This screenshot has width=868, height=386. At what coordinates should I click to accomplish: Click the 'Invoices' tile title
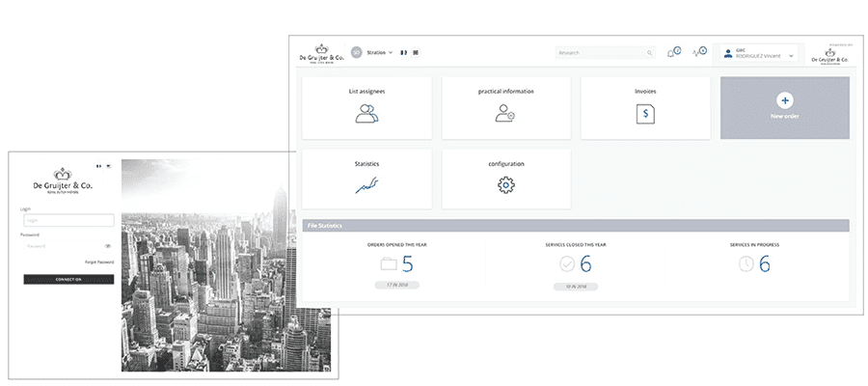pos(645,92)
